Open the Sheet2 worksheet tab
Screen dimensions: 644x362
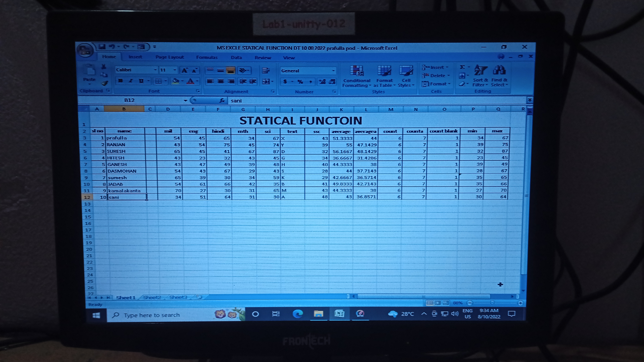click(x=152, y=297)
